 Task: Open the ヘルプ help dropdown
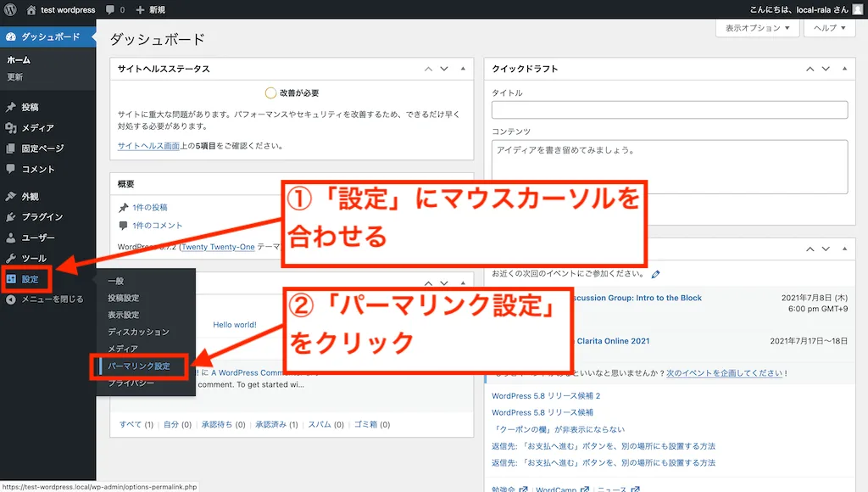pos(829,28)
